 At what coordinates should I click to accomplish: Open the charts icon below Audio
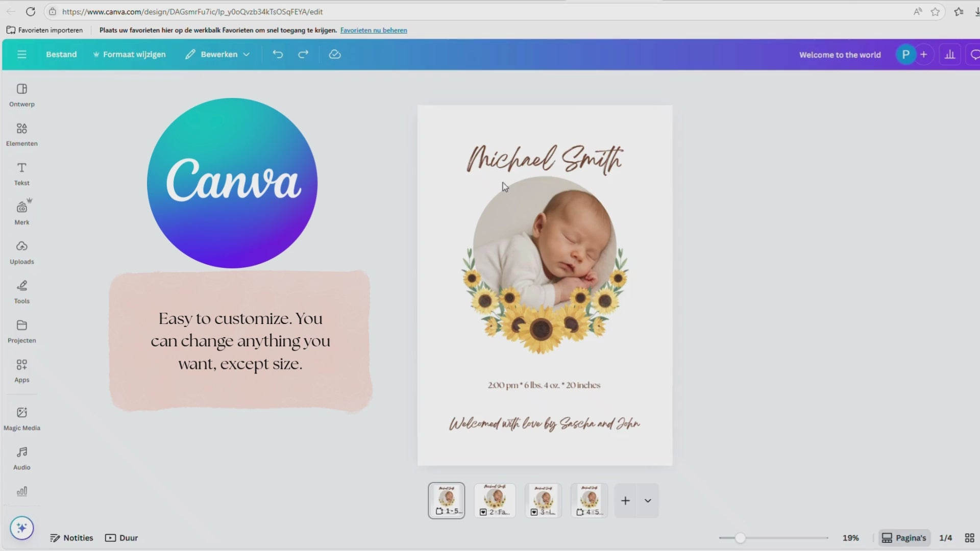point(21,491)
